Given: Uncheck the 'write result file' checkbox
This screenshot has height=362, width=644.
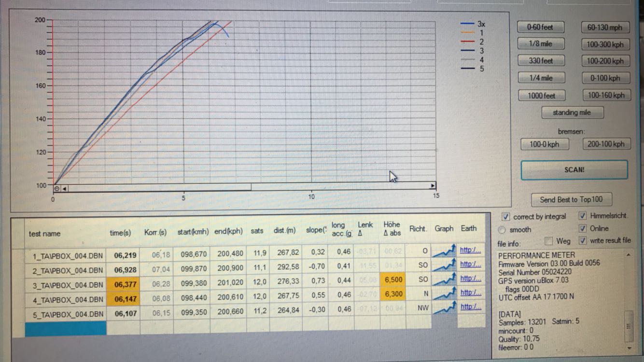Looking at the screenshot, I should tap(583, 240).
